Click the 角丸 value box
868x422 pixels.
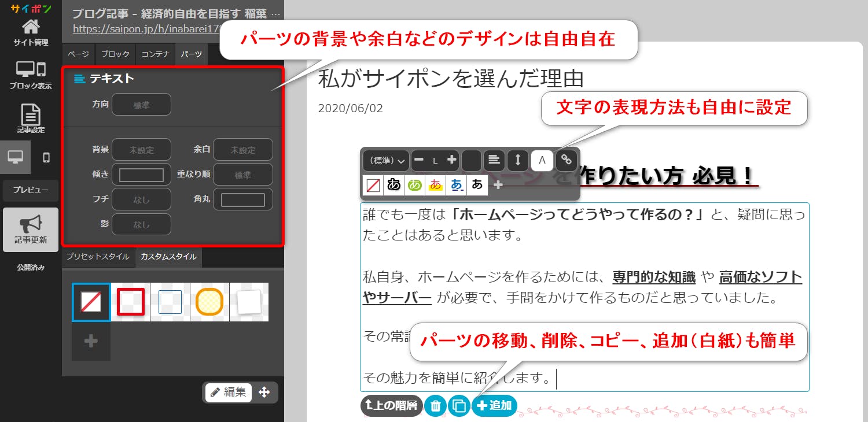(x=242, y=199)
